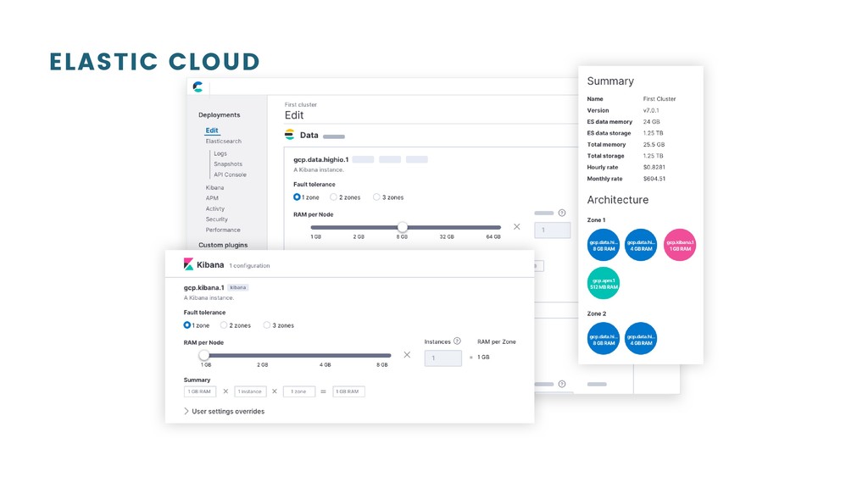This screenshot has width=868, height=488.
Task: Focus the Kibana Instances input field
Action: pos(442,358)
